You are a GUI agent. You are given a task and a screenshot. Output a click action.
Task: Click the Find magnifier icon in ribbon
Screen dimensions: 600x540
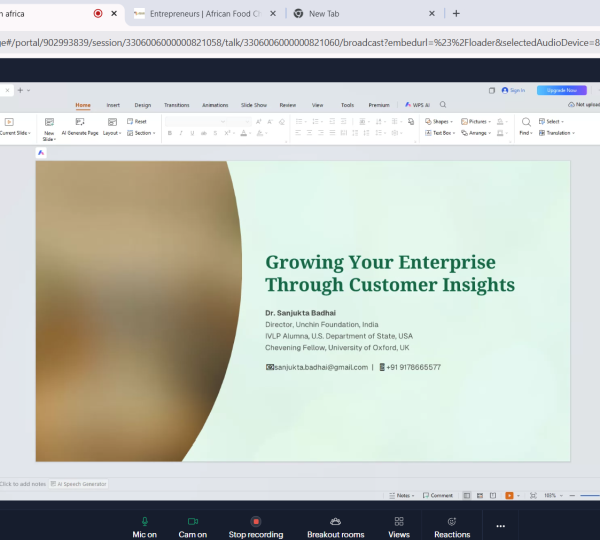point(526,122)
